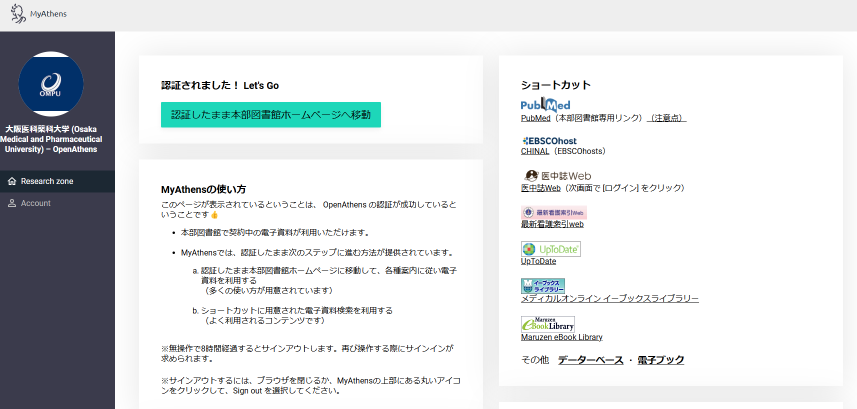This screenshot has width=857, height=409.
Task: Select Research zone in the sidebar
Action: 57,182
